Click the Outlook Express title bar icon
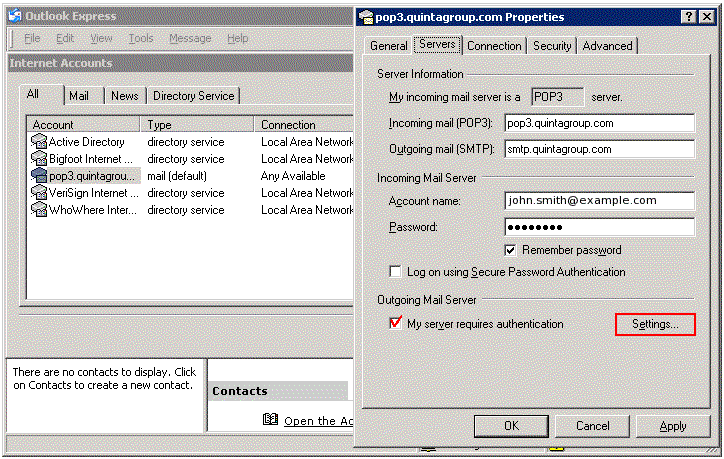Image resolution: width=724 pixels, height=459 pixels. 15,16
